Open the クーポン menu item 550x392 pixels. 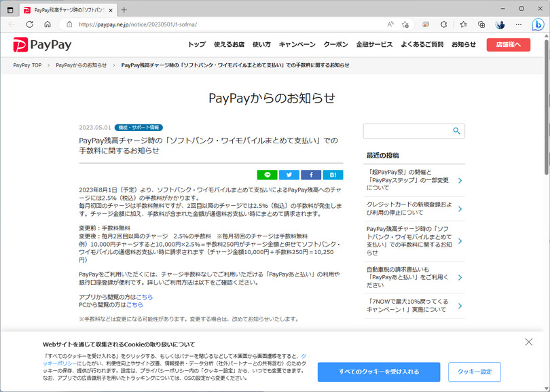click(335, 45)
